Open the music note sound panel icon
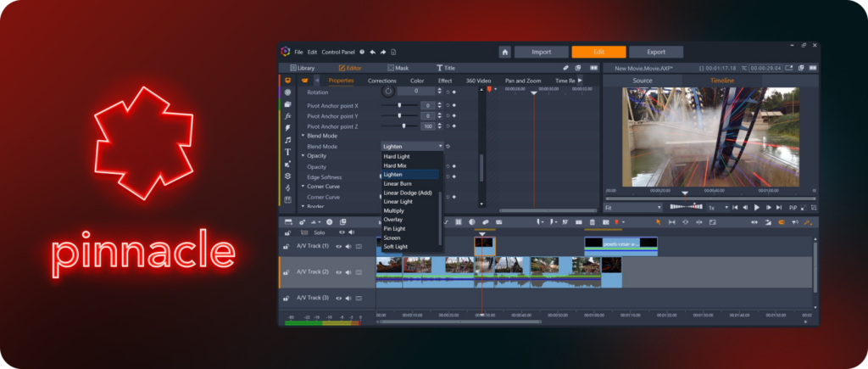The height and width of the screenshot is (369, 868). [288, 140]
